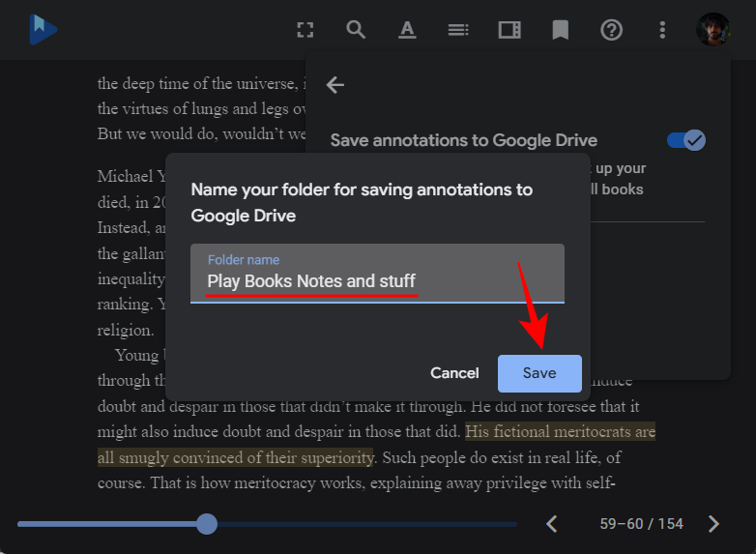Click the Google Play Books logo
Screen dimensions: 756x554
coord(43,29)
